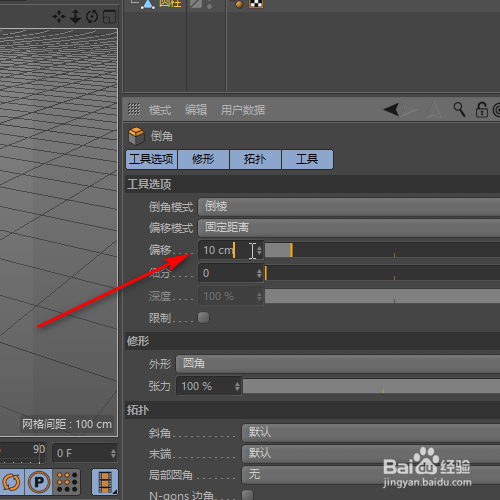Viewport: 500px width, 500px height.
Task: Enable the 限制 checkbox
Action: point(203,318)
